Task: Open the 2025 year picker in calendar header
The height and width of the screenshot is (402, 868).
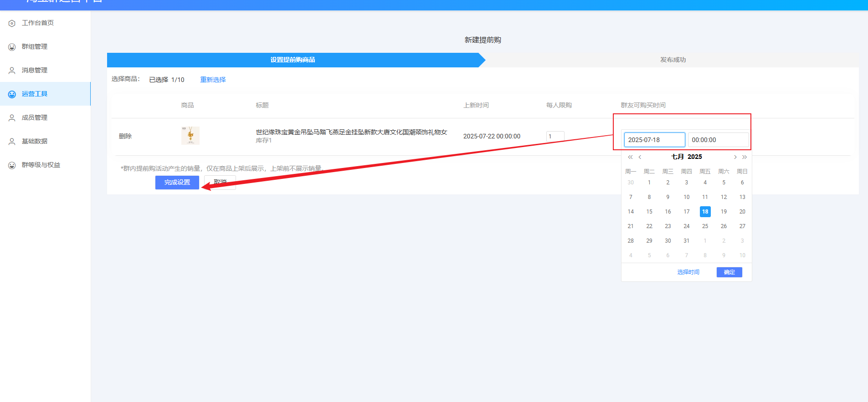Action: coord(695,157)
